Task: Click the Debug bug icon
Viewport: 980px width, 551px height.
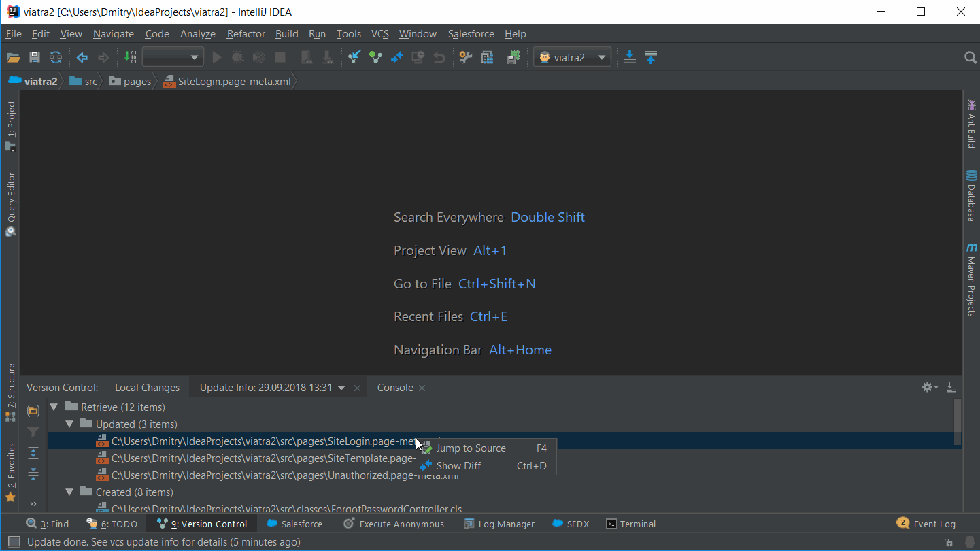Action: 237,58
